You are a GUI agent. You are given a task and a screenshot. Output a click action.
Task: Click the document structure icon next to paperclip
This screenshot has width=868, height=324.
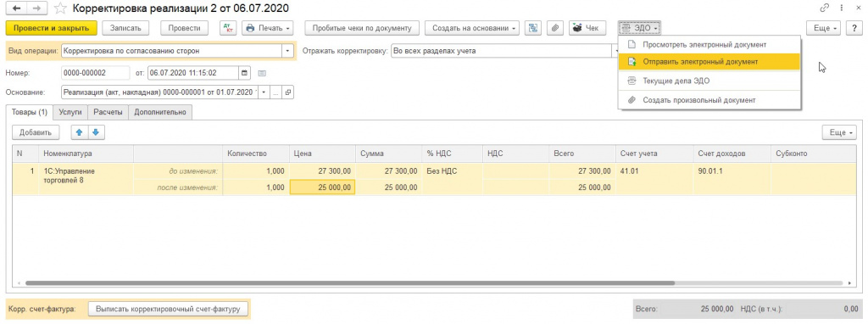534,28
